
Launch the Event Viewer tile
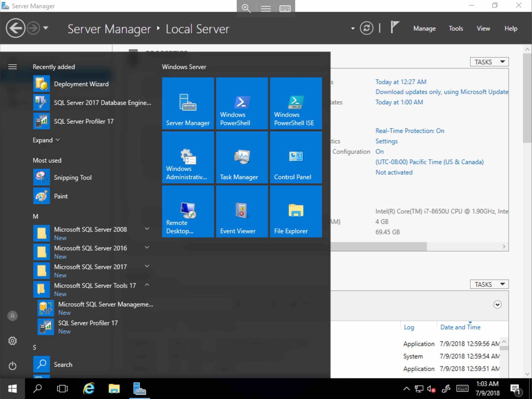tap(242, 211)
